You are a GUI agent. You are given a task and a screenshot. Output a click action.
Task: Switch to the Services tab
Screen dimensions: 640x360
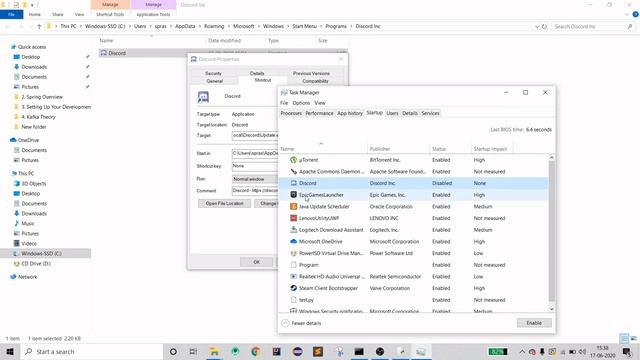click(430, 113)
